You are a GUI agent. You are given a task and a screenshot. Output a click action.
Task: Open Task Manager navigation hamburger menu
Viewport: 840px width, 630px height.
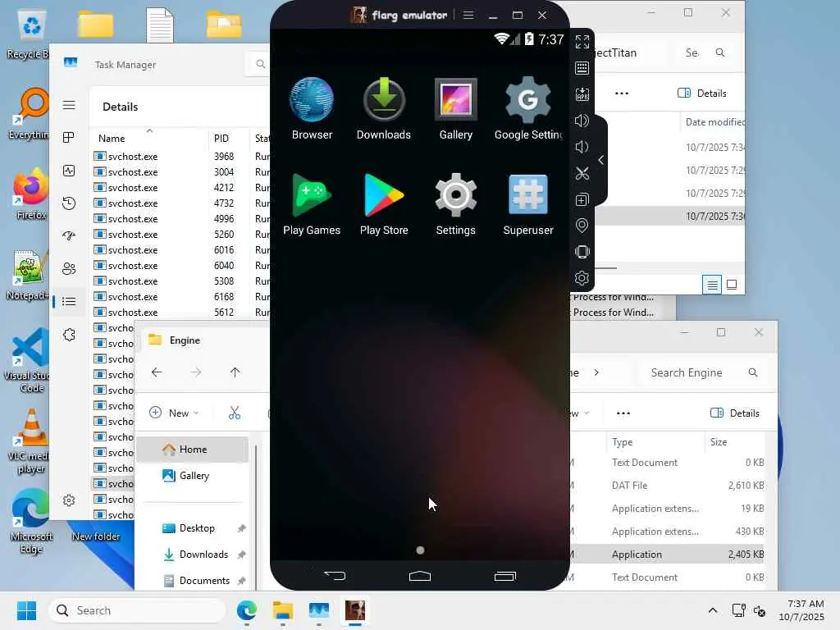point(69,105)
